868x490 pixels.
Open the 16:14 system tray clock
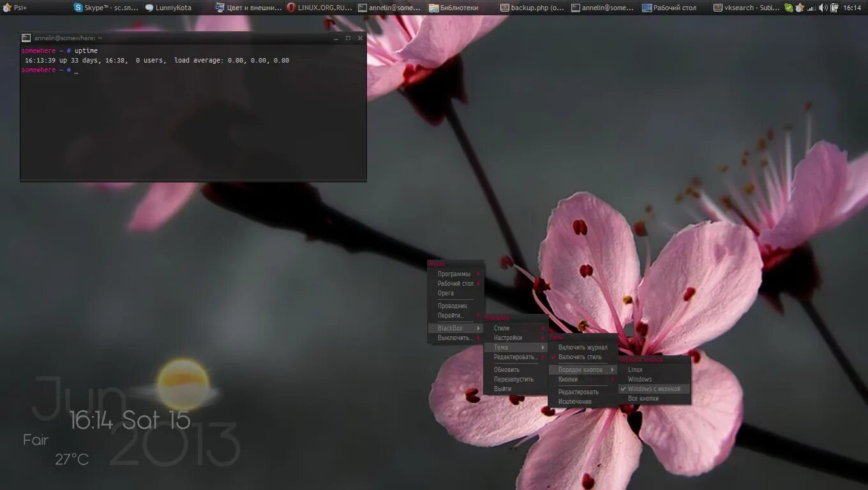click(852, 8)
